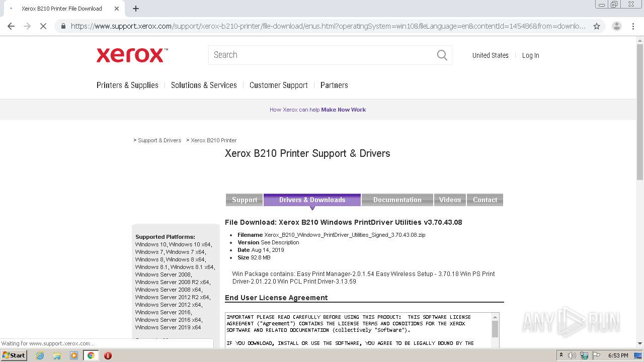Click the Xerox logo
The width and height of the screenshot is (644, 362).
coord(132,55)
